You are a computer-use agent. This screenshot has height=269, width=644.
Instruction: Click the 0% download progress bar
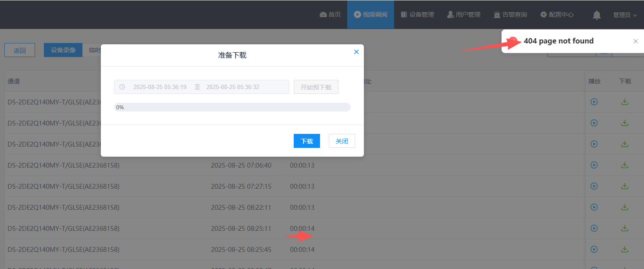click(x=232, y=107)
